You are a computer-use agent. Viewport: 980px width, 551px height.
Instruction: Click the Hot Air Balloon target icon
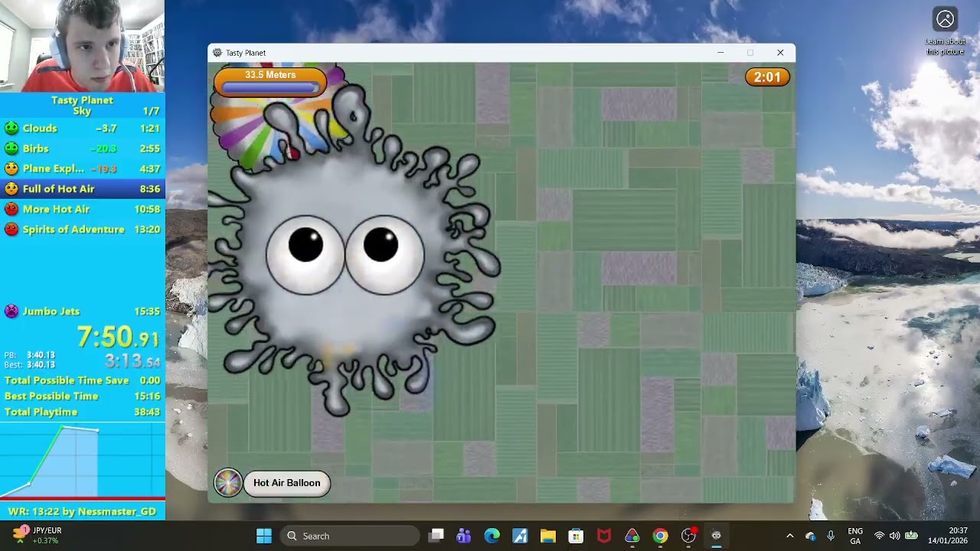[x=227, y=483]
